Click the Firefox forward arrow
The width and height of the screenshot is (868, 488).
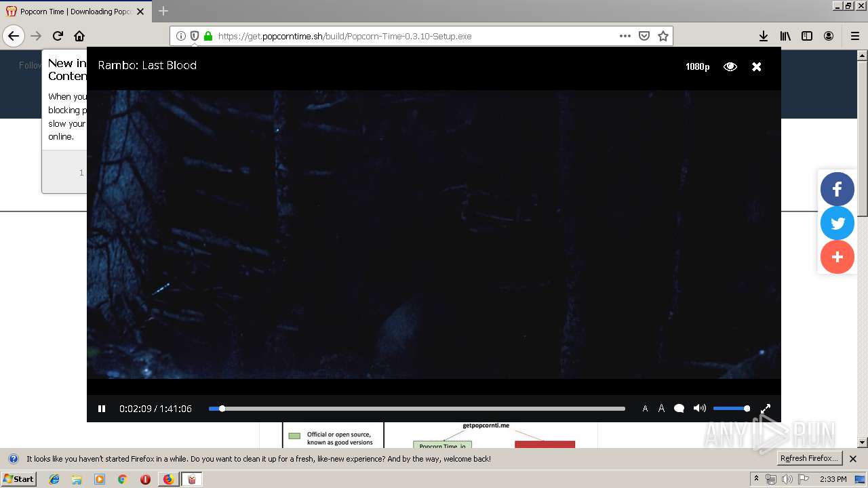(36, 36)
